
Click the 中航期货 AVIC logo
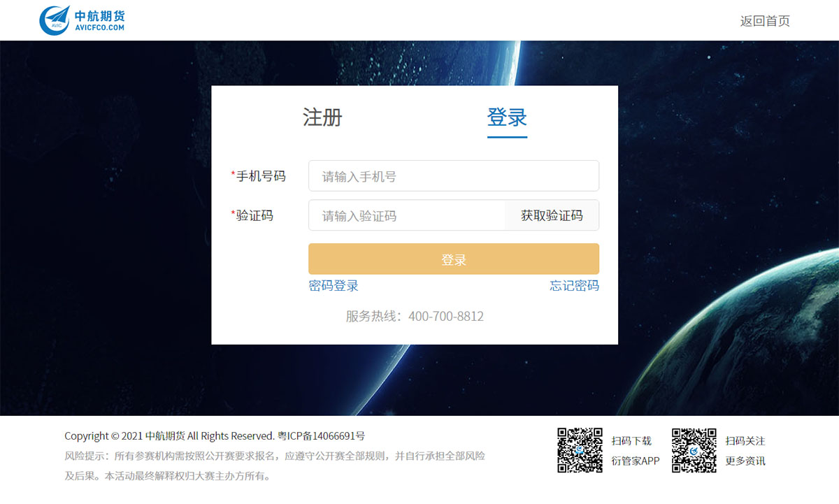83,20
